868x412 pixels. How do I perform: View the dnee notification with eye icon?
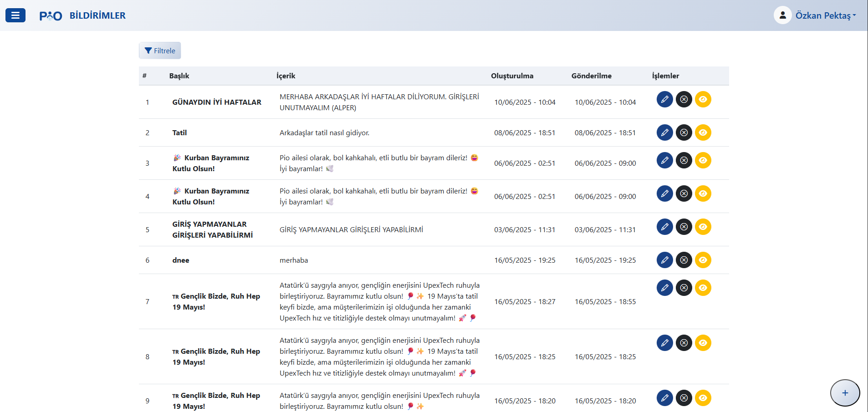(x=703, y=260)
